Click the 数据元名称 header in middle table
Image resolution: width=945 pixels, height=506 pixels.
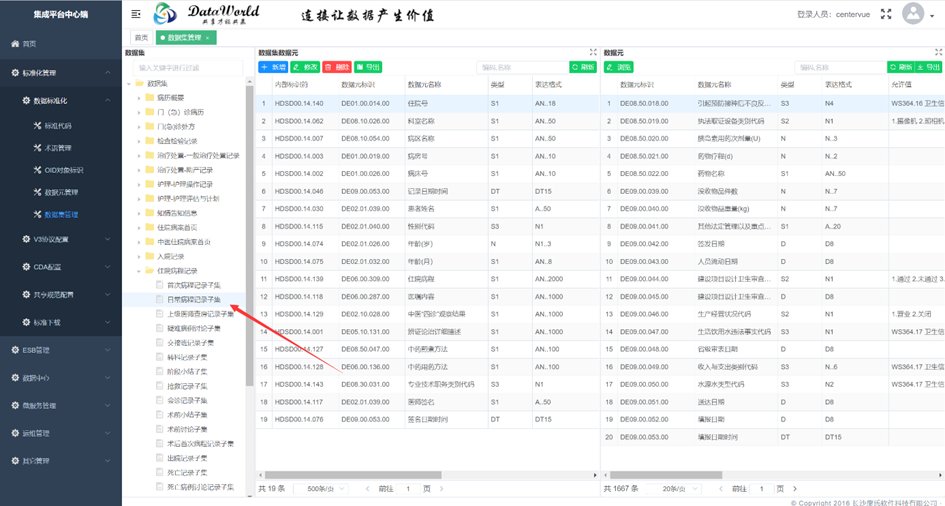424,85
